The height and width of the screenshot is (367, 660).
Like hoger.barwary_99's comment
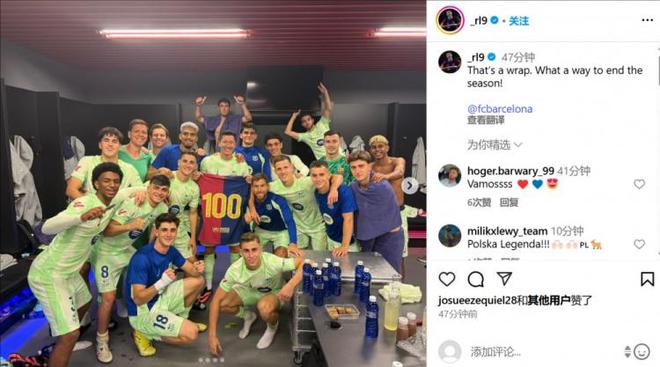639,184
